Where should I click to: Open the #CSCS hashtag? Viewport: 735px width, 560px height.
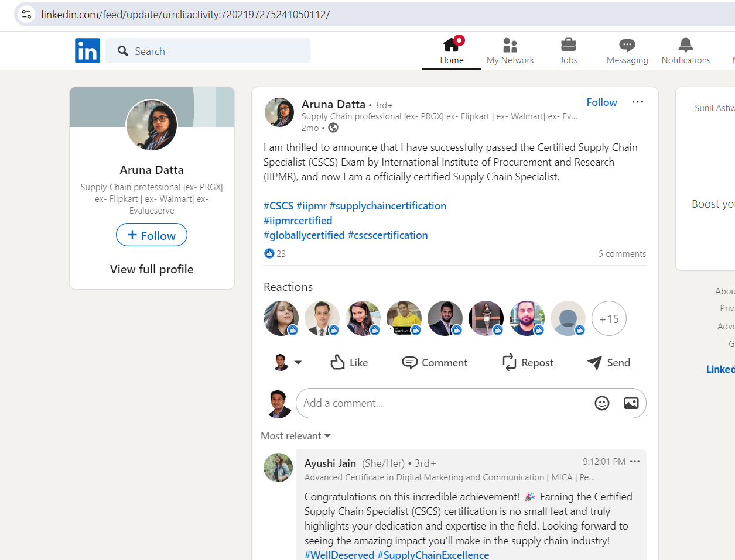tap(278, 206)
